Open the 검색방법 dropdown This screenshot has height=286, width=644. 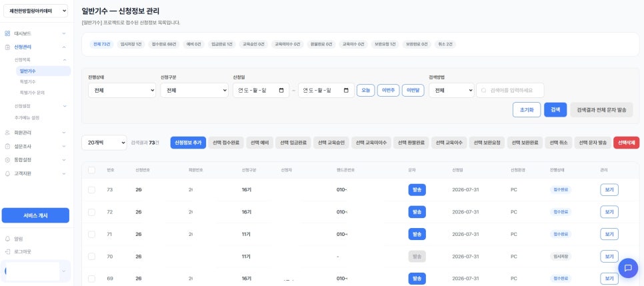click(451, 91)
